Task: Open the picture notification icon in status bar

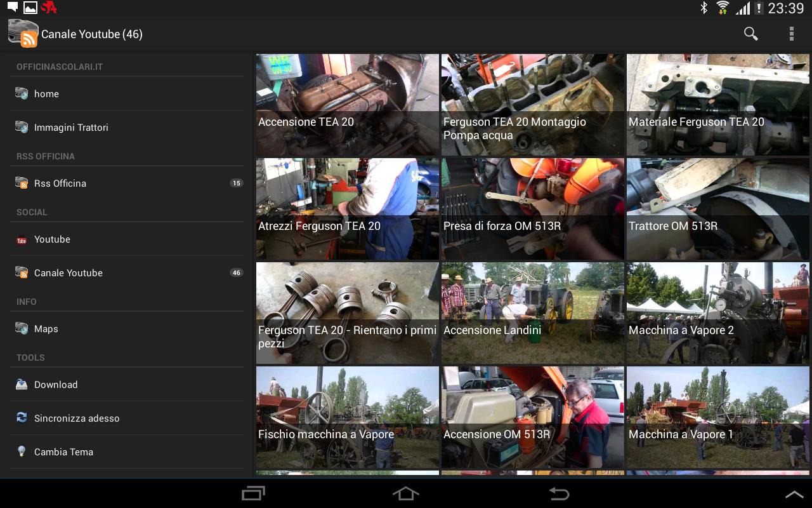Action: point(30,8)
